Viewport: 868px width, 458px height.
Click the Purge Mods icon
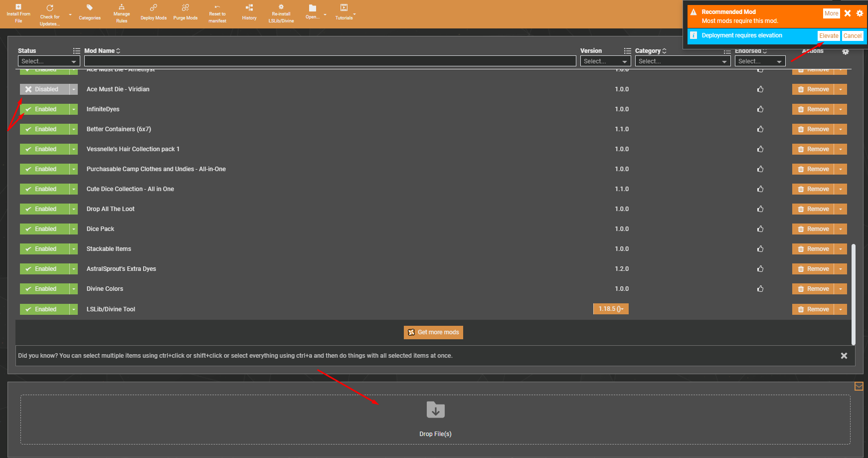185,8
